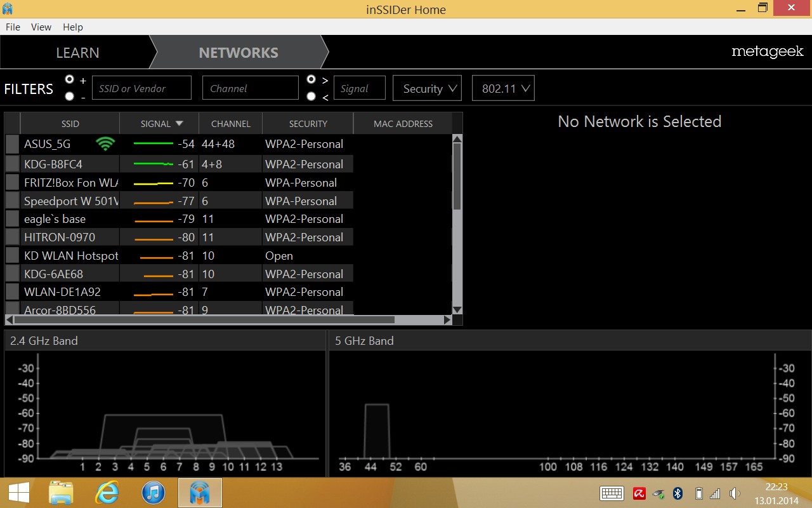Tick the checkbox for eagle`s base

point(12,219)
